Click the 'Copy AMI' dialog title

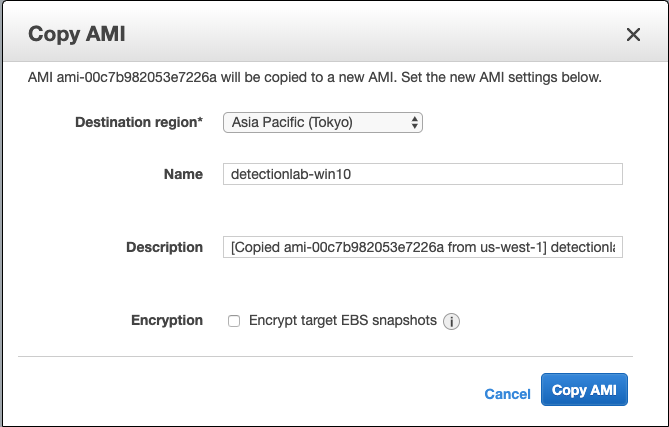(76, 35)
